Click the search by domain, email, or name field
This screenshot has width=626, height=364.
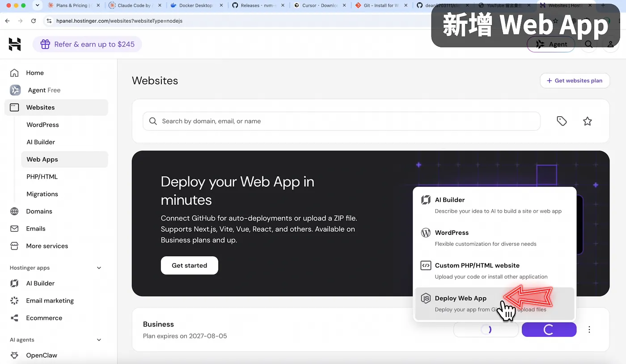(x=342, y=121)
